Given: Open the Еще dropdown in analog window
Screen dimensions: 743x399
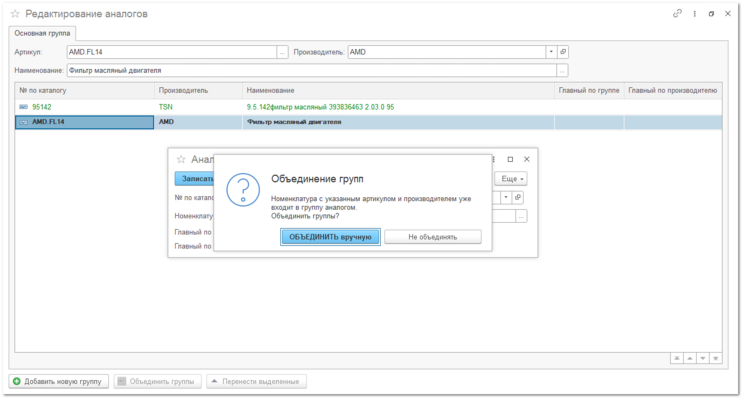Looking at the screenshot, I should pos(511,179).
